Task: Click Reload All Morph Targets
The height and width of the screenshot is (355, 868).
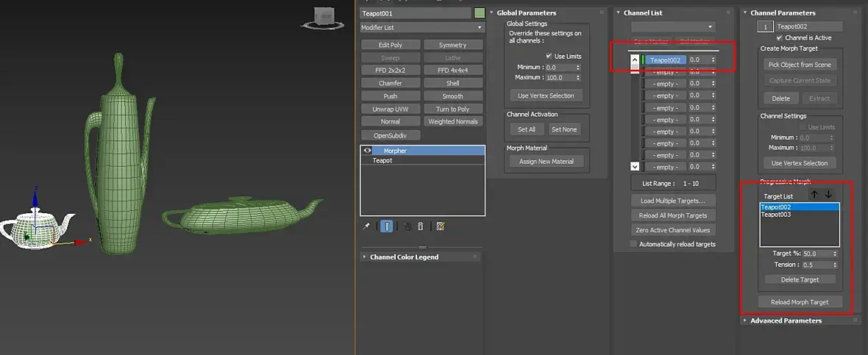Action: [x=672, y=215]
